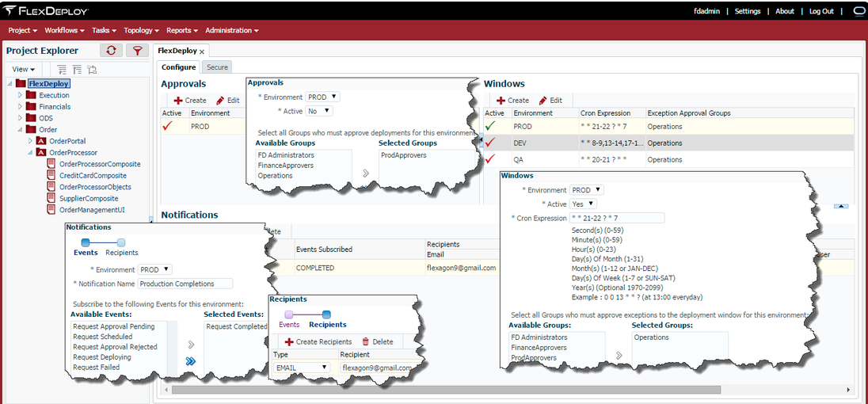Click the move arrow beside Approvals Available Groups

tap(365, 173)
